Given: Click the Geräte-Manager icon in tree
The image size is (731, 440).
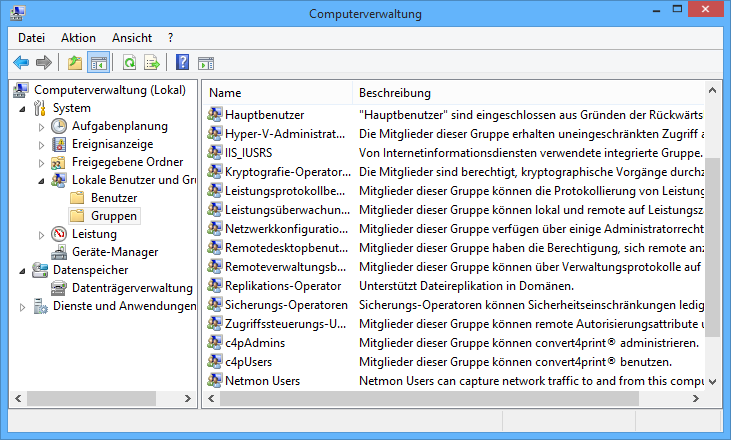Looking at the screenshot, I should coord(59,252).
